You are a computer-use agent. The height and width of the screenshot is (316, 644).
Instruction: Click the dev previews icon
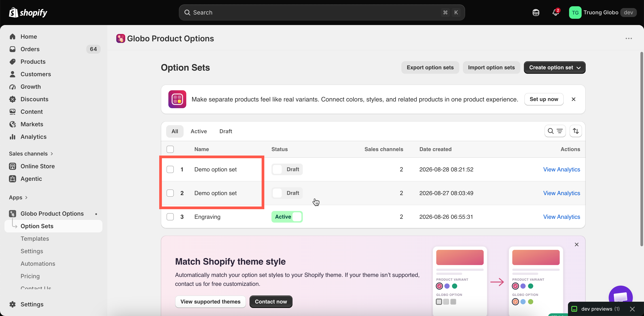pyautogui.click(x=574, y=309)
